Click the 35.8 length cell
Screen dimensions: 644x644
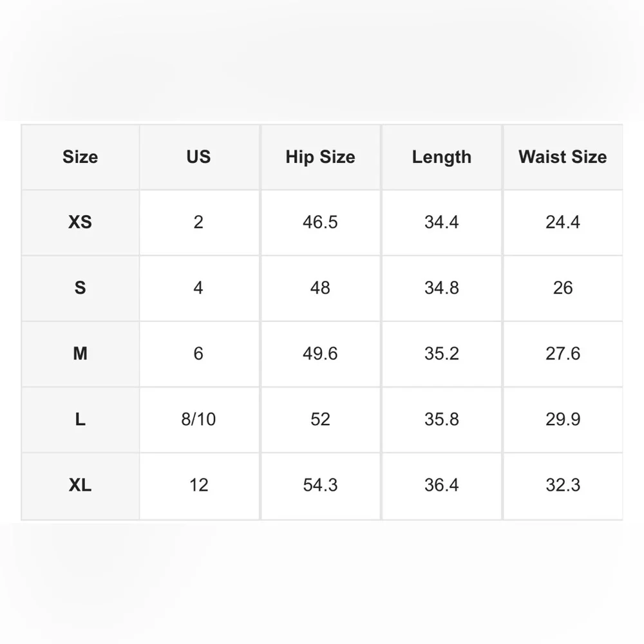tap(442, 419)
